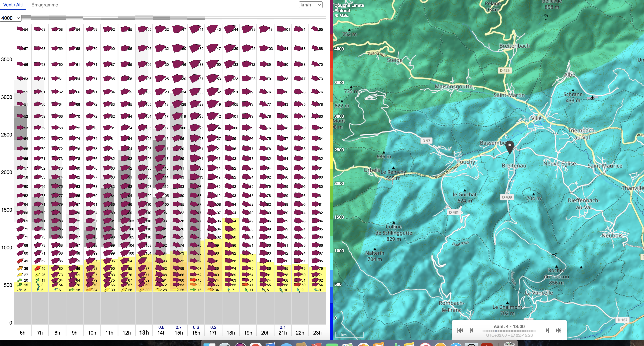Viewport: 644px width, 346px height.
Task: Click the black location pin marker on the map
Action: [509, 146]
